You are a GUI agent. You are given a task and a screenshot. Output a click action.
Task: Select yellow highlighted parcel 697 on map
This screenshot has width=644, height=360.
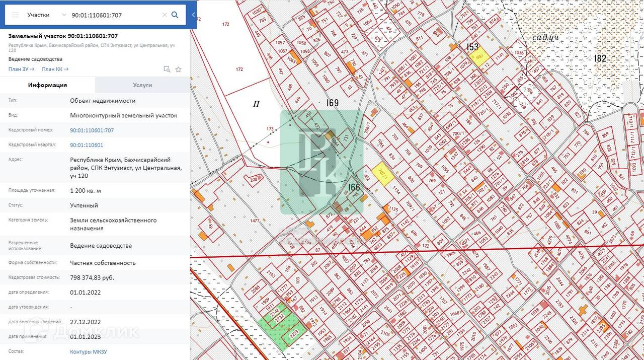pos(478,56)
